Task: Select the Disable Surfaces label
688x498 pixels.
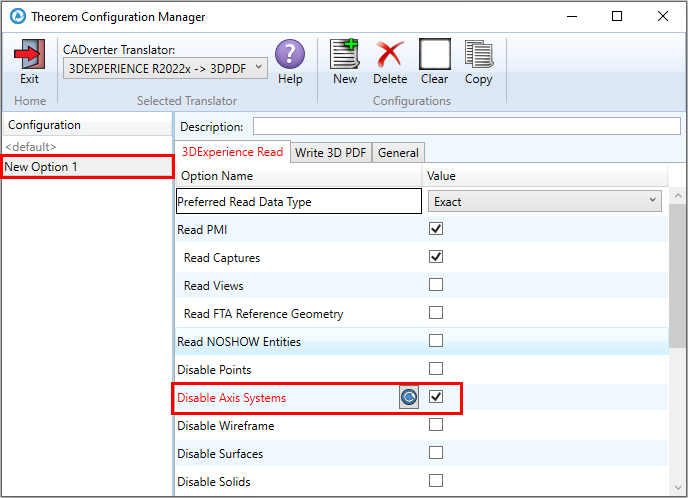Action: (220, 454)
